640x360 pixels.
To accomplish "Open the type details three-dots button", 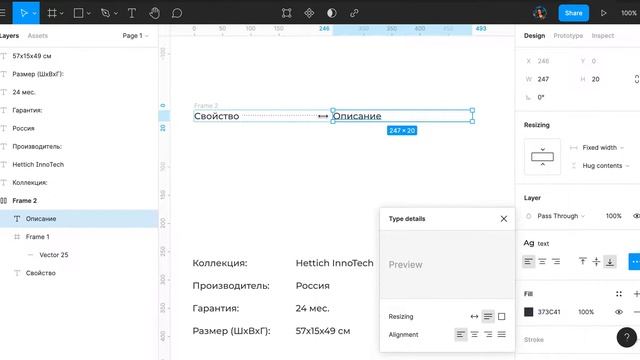I will 634,262.
